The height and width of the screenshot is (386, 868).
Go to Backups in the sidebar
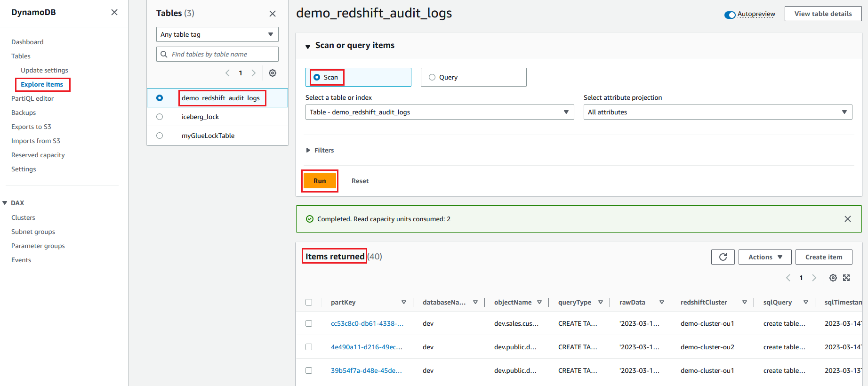click(24, 113)
